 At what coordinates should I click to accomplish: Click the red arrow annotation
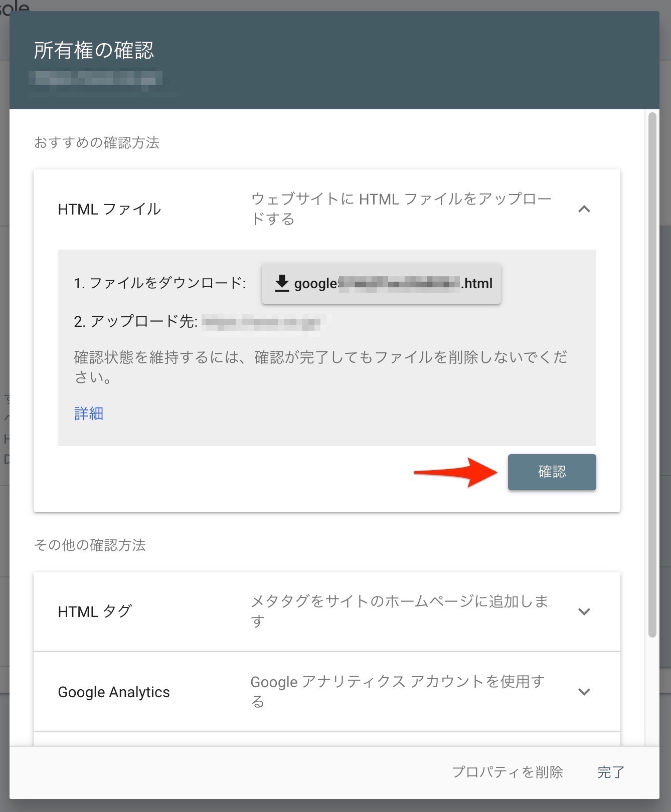(x=455, y=472)
